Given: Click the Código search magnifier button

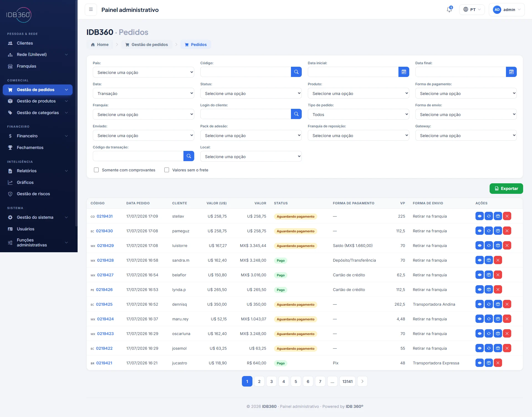Looking at the screenshot, I should 296,72.
